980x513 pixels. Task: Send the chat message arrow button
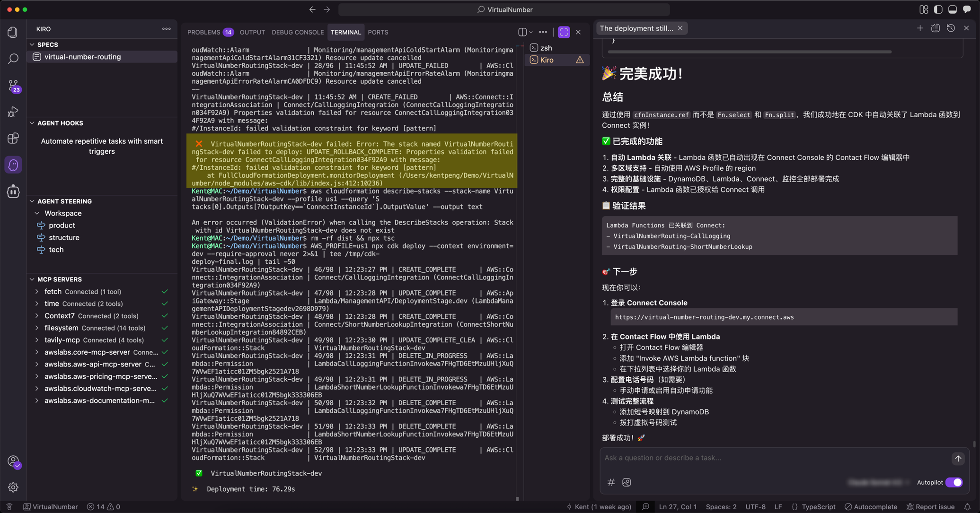coord(958,458)
